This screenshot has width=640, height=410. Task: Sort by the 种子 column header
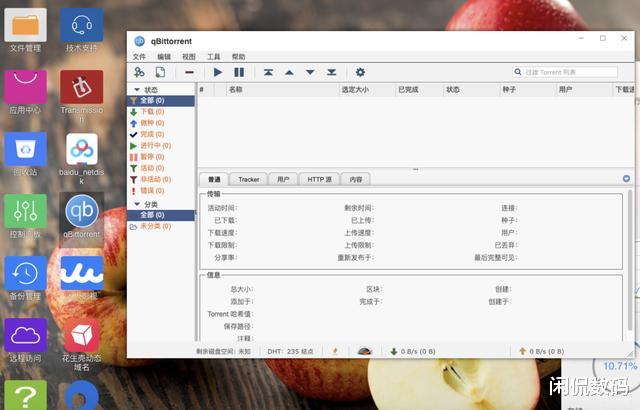click(528, 89)
